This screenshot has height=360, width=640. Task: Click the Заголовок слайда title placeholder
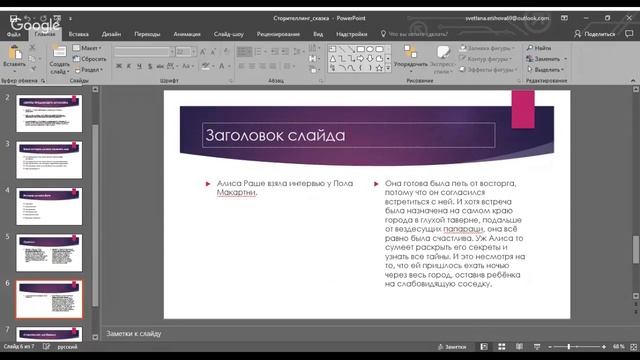pyautogui.click(x=349, y=135)
